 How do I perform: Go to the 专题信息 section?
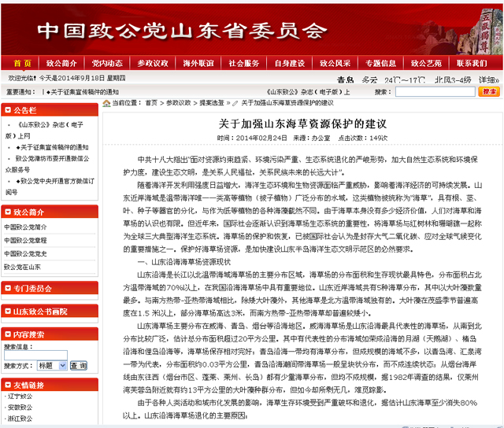pyautogui.click(x=381, y=63)
